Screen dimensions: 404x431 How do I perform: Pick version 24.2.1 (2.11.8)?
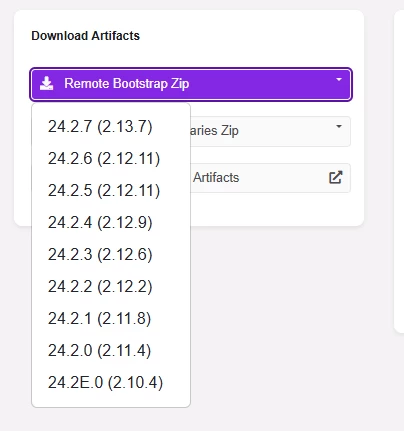click(99, 319)
